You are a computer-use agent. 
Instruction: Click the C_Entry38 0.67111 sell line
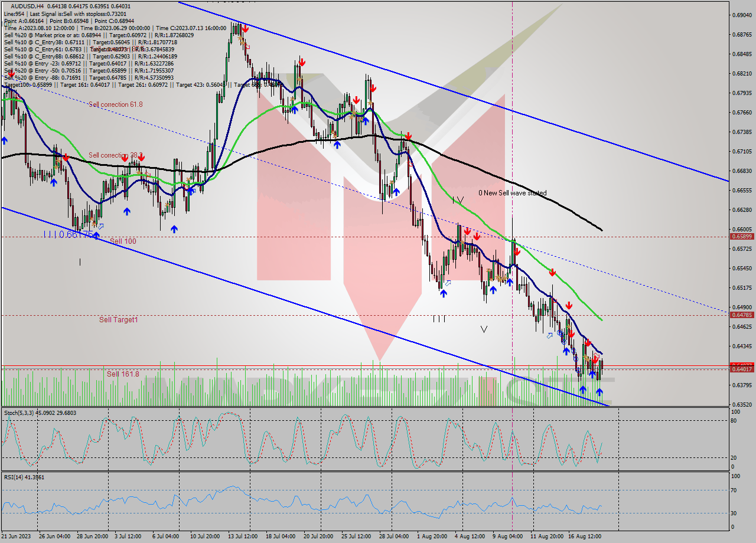pos(90,42)
